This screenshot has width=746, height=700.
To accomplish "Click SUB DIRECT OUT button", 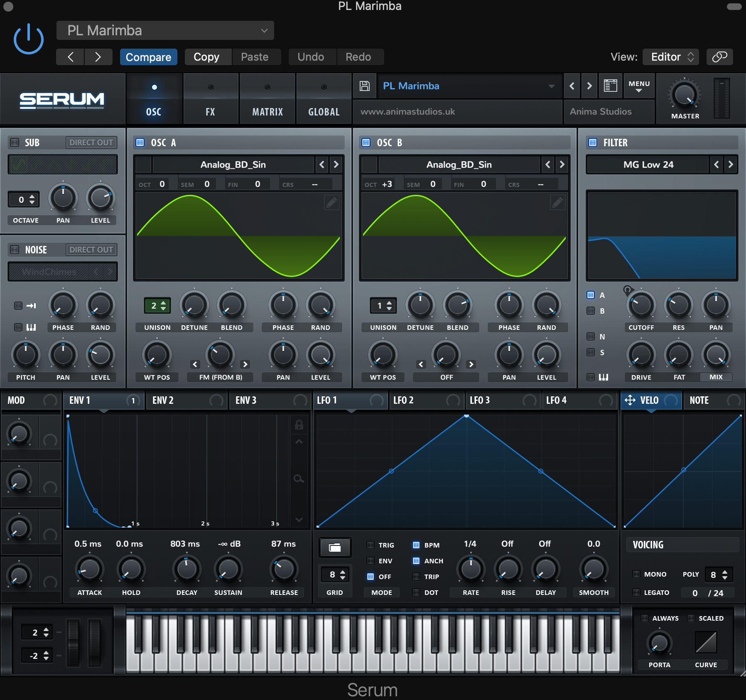I will click(x=91, y=142).
